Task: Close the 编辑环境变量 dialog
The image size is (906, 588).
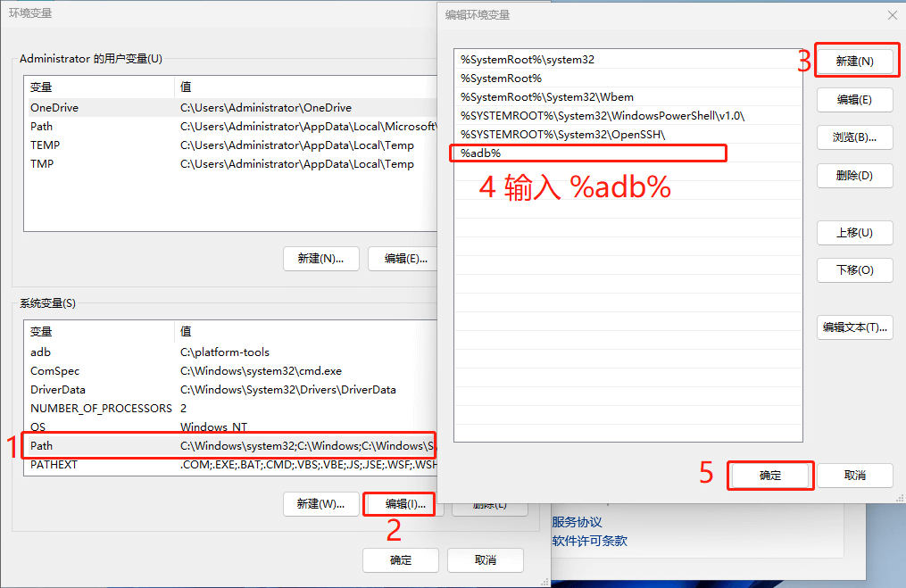Action: click(892, 15)
